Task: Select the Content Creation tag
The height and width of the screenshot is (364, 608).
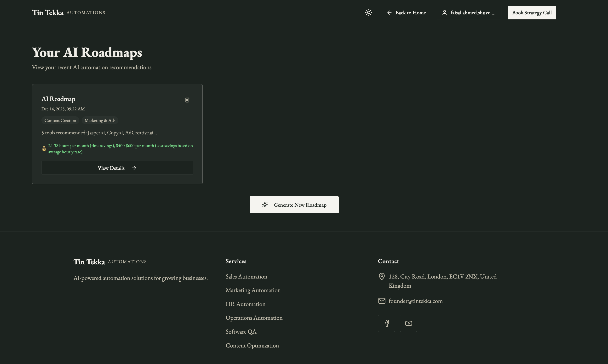Action: pos(60,120)
